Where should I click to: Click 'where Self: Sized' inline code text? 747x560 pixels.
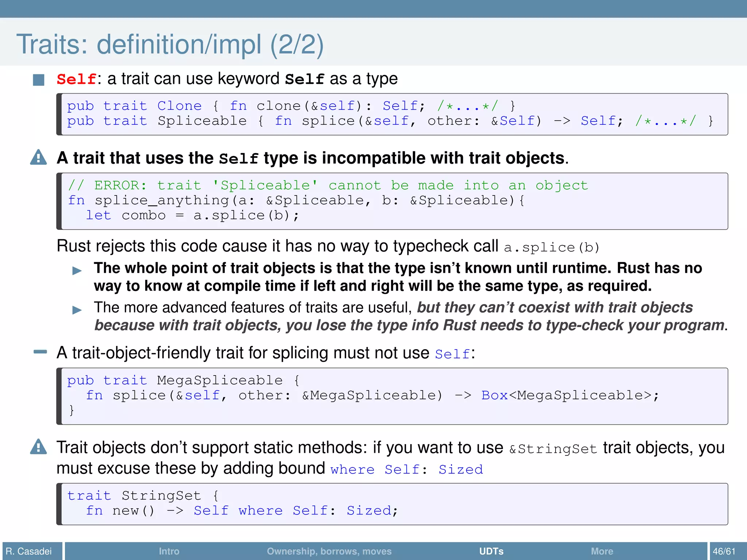tap(407, 470)
